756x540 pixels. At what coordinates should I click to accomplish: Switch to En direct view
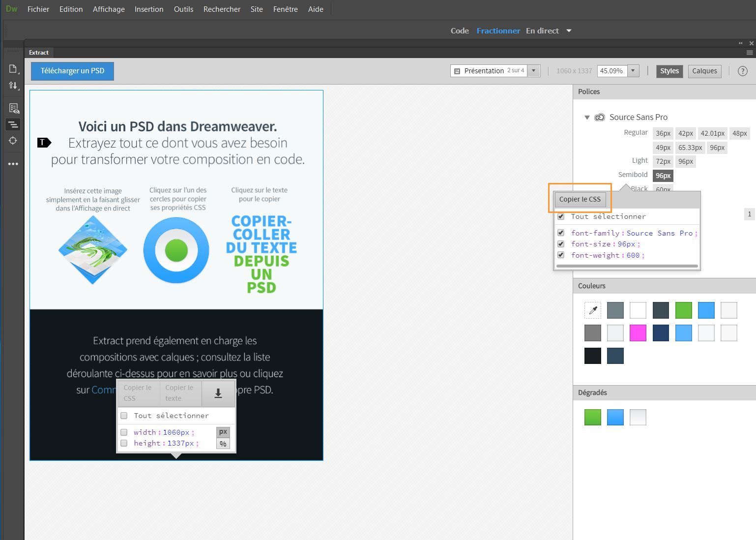coord(542,30)
